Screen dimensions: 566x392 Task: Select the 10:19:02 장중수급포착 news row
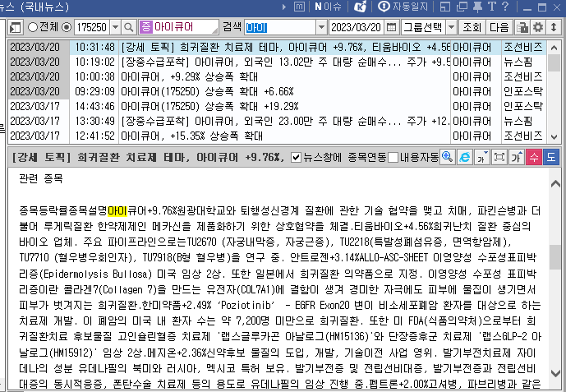tap(278, 62)
